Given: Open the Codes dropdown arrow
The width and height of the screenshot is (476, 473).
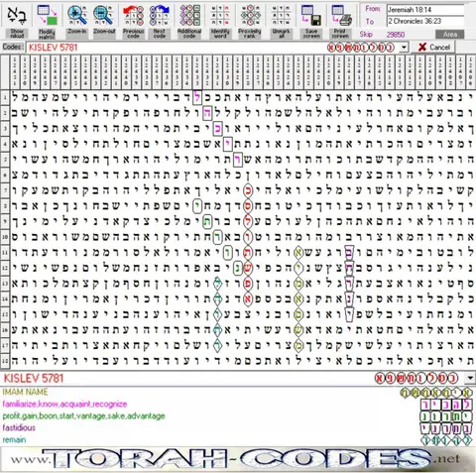Looking at the screenshot, I should (404, 48).
